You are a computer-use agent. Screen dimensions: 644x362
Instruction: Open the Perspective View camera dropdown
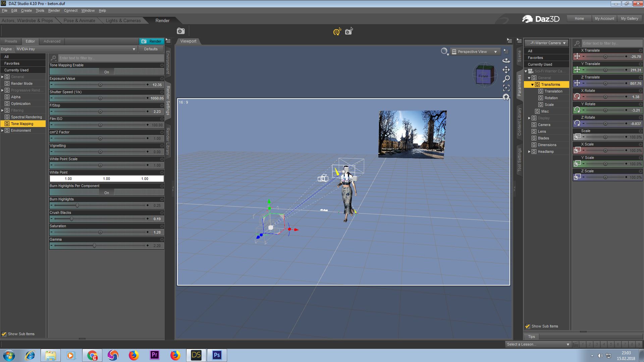click(x=475, y=52)
